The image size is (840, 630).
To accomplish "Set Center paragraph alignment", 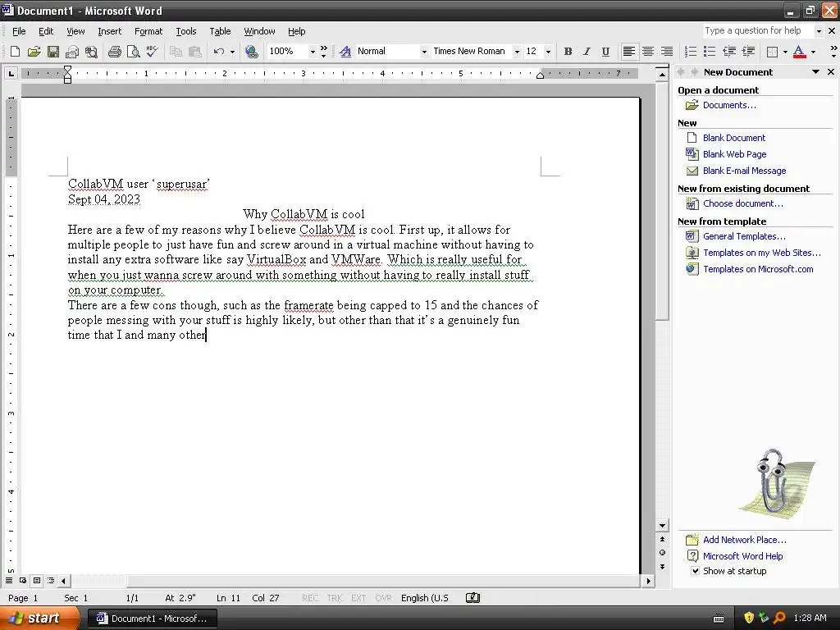I will pyautogui.click(x=648, y=52).
